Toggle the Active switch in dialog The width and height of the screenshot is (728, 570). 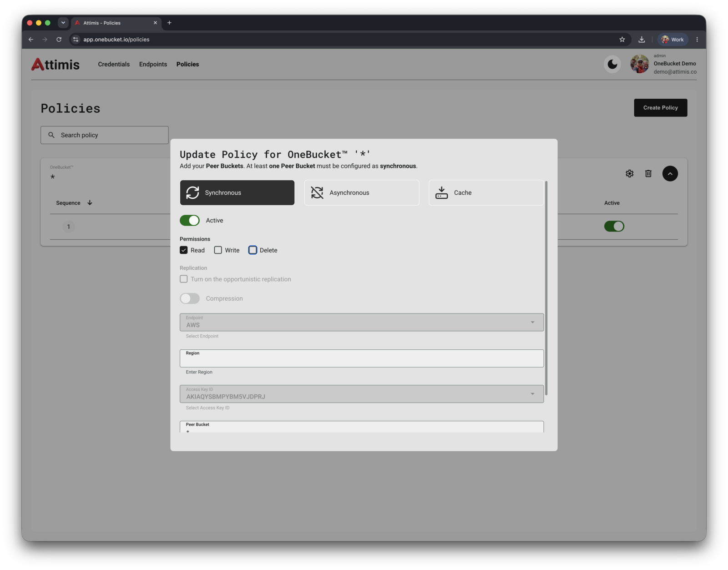pyautogui.click(x=190, y=221)
